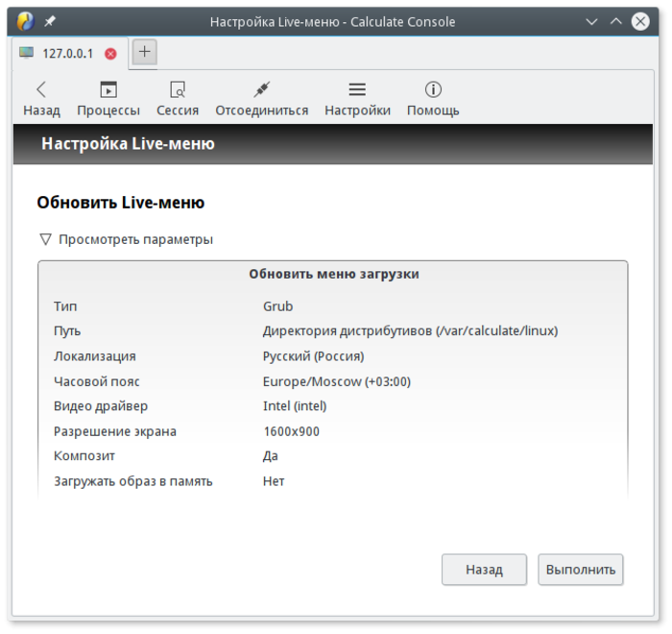Click the Нет value for memory loading
This screenshot has height=634, width=672.
(x=274, y=481)
